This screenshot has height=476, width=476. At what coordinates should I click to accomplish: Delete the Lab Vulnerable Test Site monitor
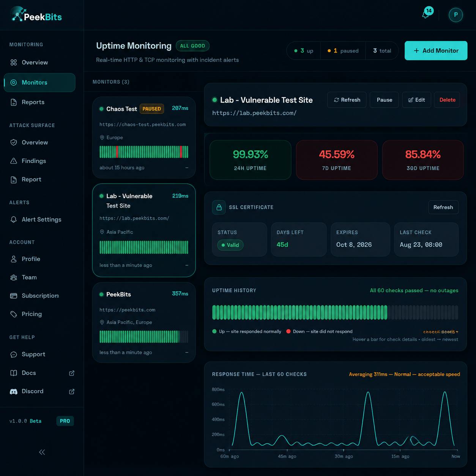(x=447, y=100)
